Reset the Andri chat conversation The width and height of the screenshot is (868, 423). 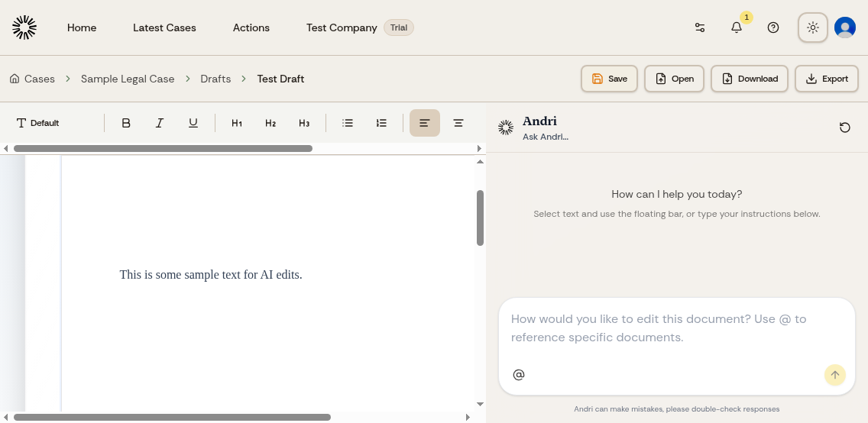pyautogui.click(x=845, y=128)
